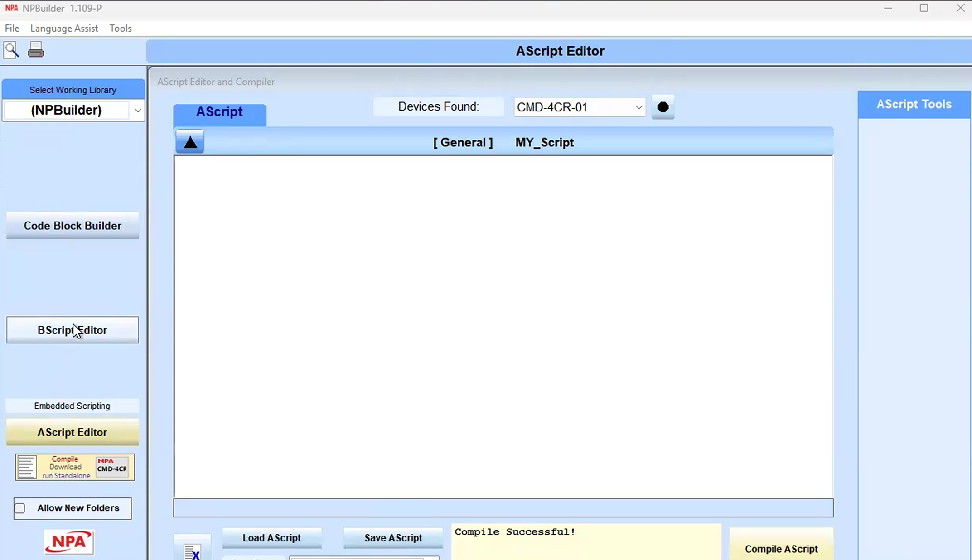Click the black circle device refresh button
This screenshot has height=560, width=972.
click(663, 107)
